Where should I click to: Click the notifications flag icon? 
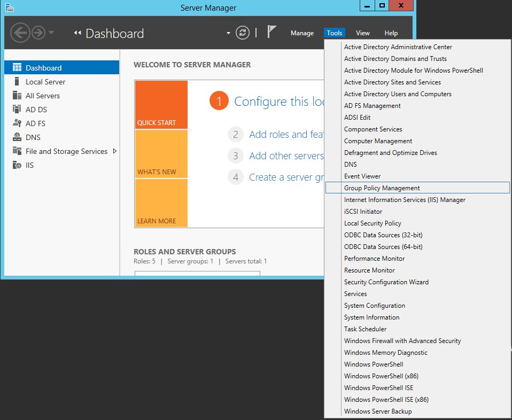[x=272, y=33]
